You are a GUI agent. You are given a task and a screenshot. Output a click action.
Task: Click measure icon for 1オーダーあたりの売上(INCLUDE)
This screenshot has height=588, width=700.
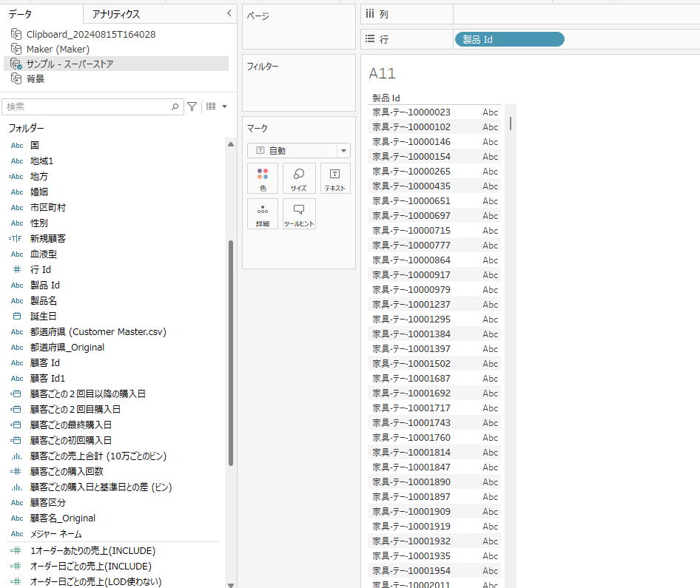16,551
